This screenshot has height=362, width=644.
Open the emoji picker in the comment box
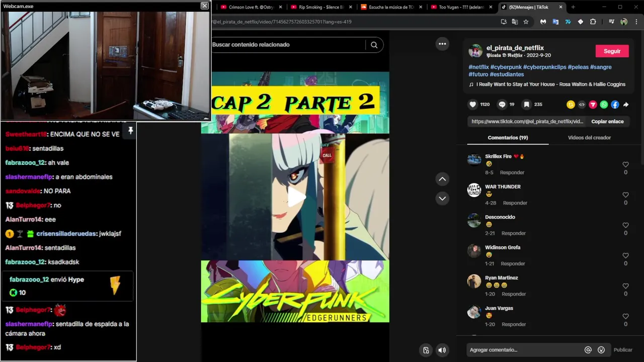point(601,350)
